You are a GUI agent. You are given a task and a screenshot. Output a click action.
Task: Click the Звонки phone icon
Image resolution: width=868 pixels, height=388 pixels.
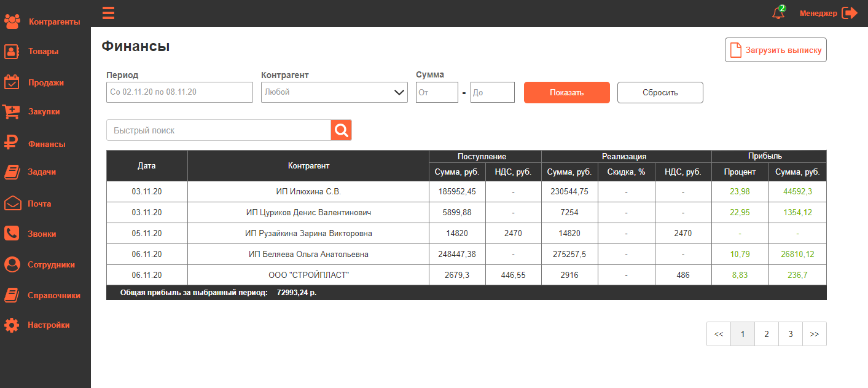coord(12,234)
